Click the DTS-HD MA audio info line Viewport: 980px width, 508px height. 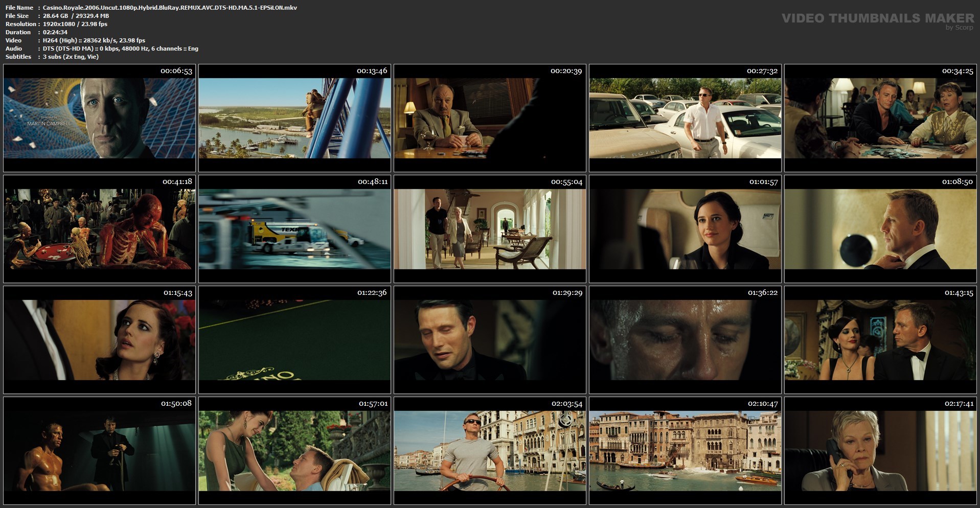click(121, 49)
